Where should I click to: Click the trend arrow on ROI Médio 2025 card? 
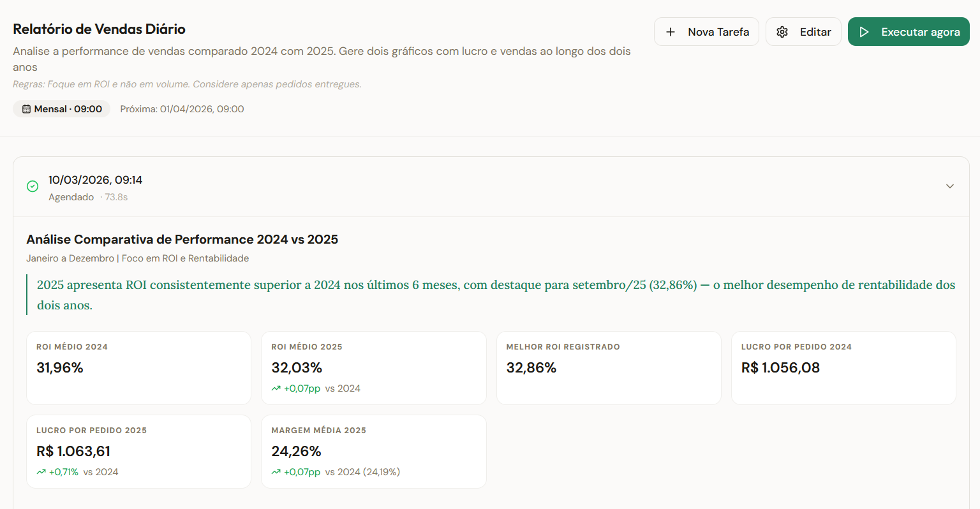(x=276, y=388)
